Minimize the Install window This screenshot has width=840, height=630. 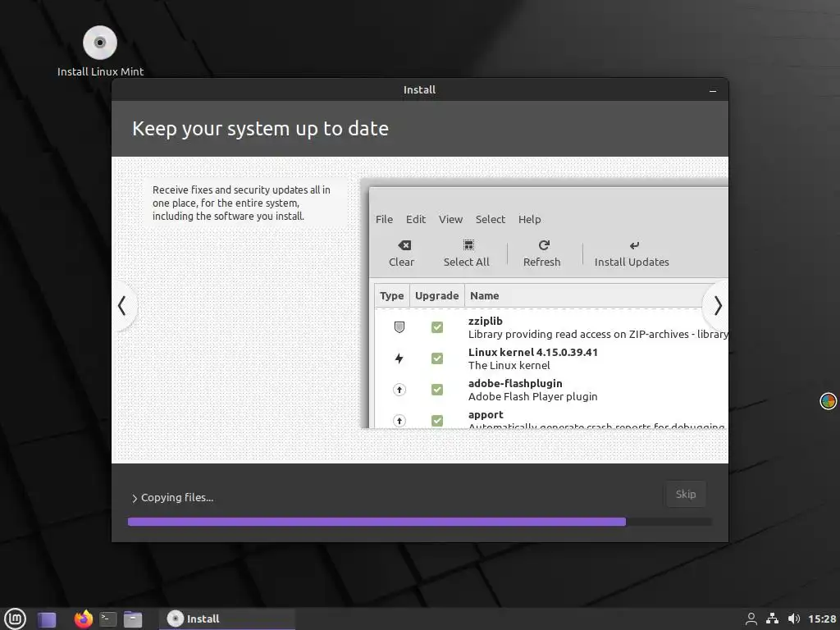(x=713, y=90)
